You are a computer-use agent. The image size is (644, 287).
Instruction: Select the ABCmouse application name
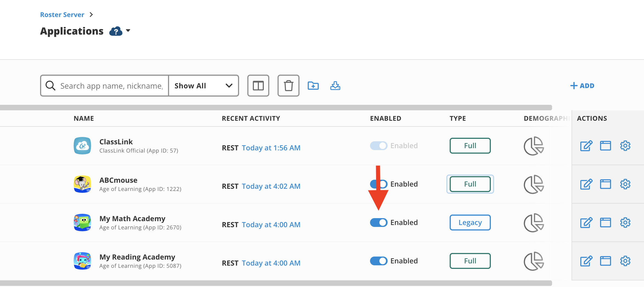pos(118,180)
